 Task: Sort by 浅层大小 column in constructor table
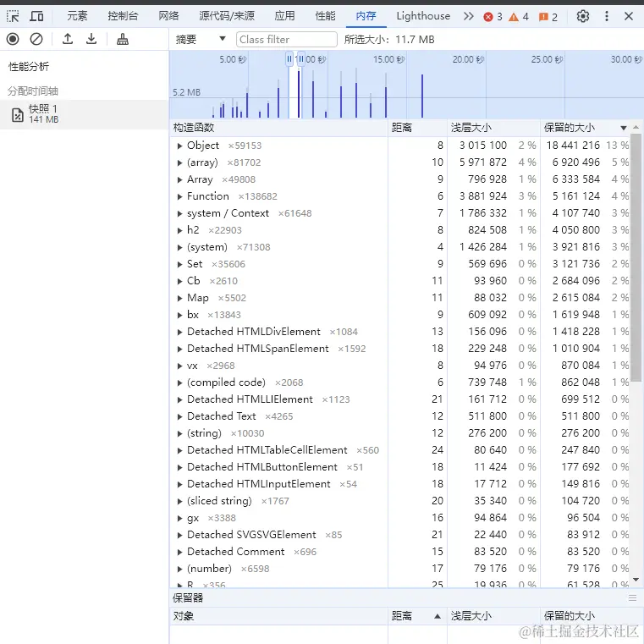493,128
